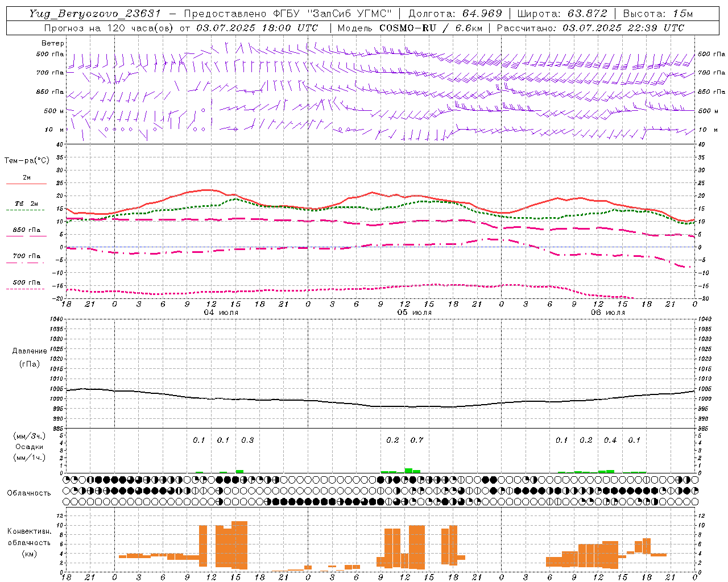
Task: Click the 06 июля date label
Action: tap(608, 313)
